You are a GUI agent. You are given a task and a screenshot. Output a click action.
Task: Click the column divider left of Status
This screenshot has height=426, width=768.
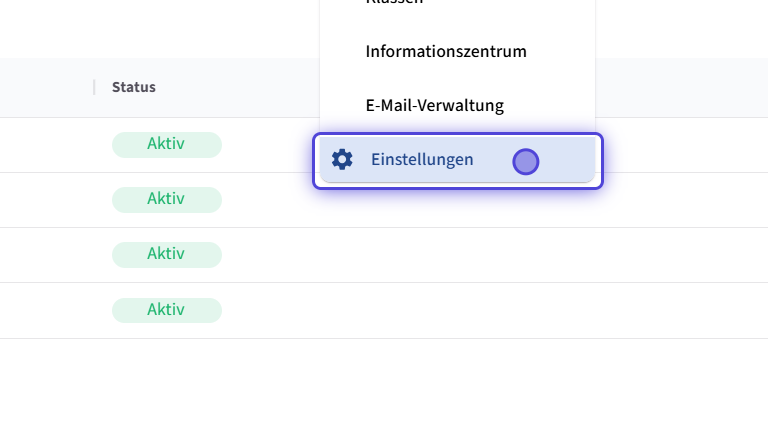click(x=94, y=87)
